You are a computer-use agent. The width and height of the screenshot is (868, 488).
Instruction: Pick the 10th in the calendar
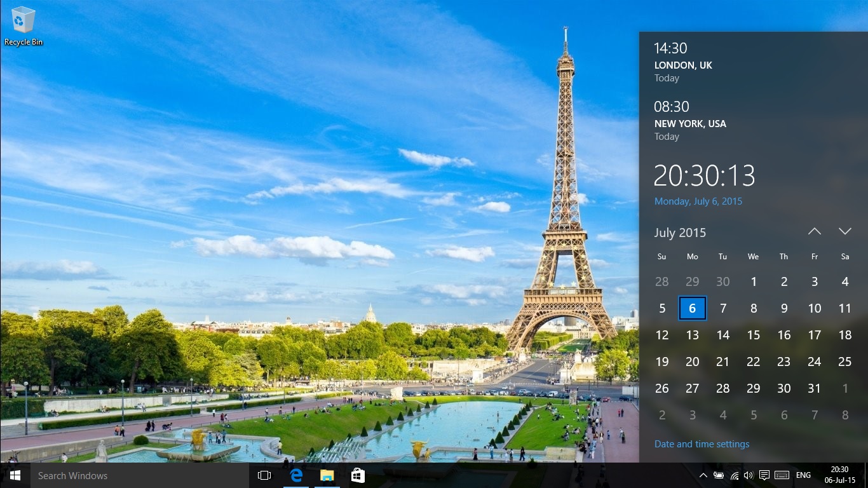click(x=815, y=309)
